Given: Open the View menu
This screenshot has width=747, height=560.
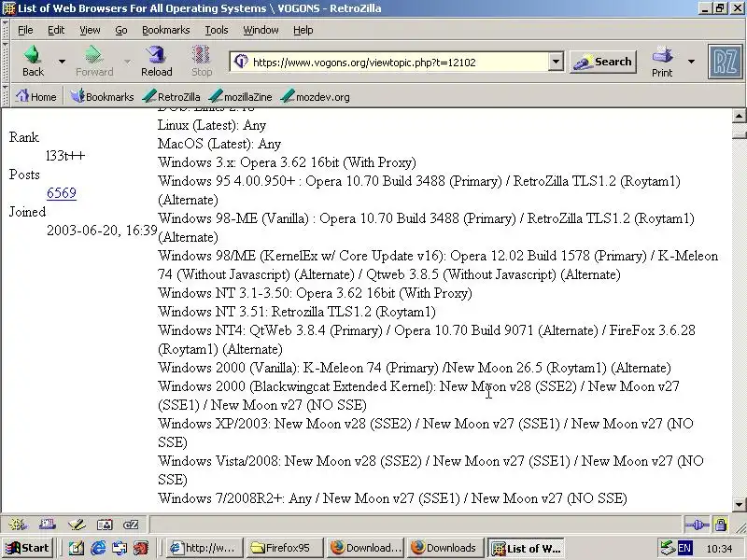Looking at the screenshot, I should click(90, 30).
